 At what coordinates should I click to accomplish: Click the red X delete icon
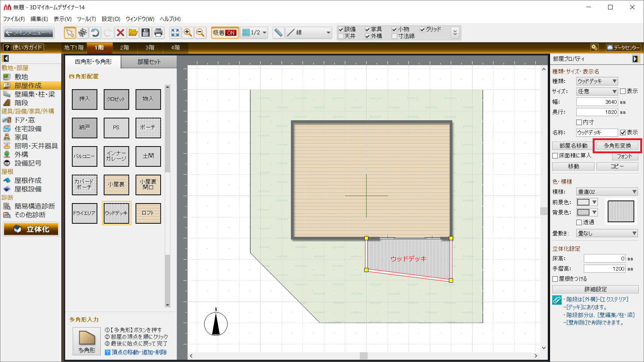(120, 33)
